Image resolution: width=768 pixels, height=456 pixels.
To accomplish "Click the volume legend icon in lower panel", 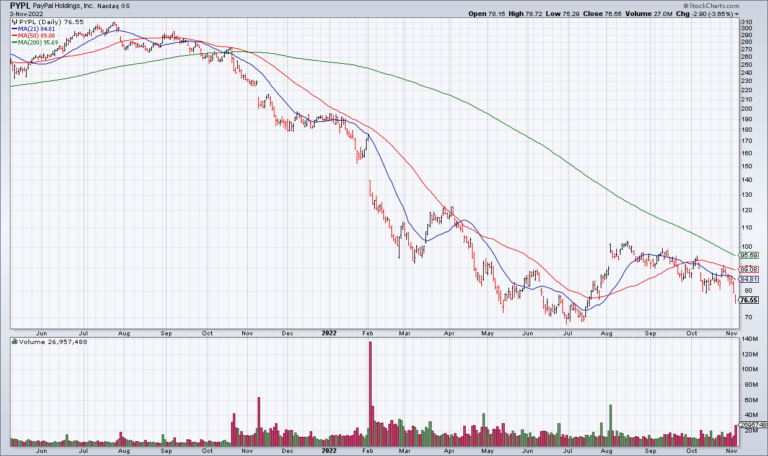I will [13, 342].
